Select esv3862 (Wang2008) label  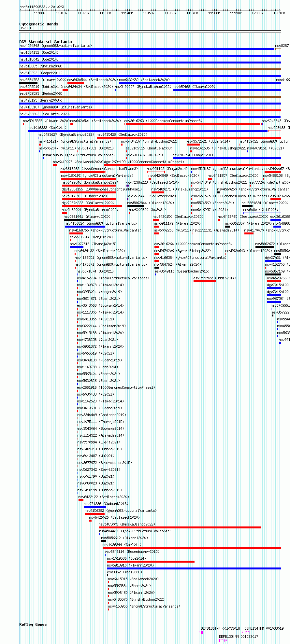[x=124, y=572]
